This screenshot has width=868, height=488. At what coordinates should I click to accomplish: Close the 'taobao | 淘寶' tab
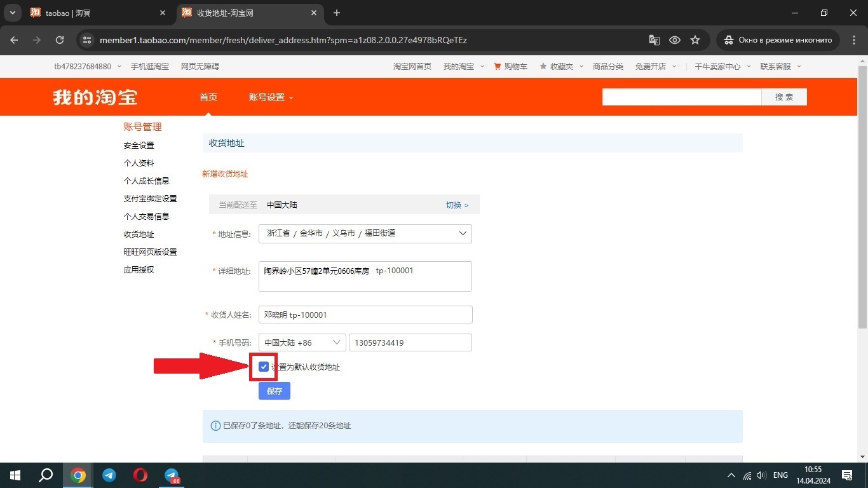[x=163, y=13]
